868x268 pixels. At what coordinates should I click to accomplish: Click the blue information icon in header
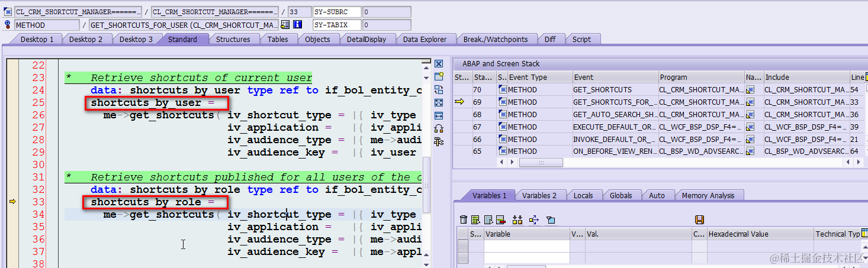[x=298, y=25]
